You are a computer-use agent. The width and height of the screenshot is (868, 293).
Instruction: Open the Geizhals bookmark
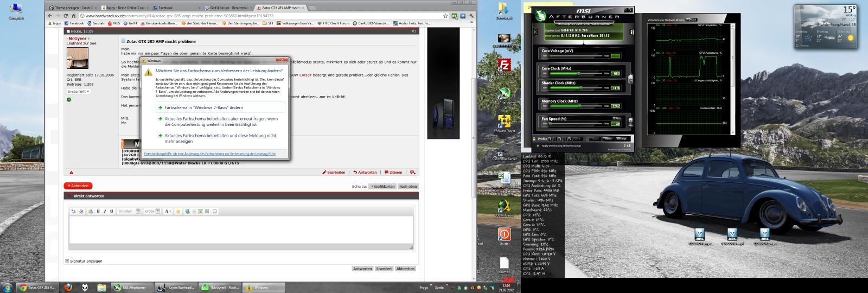(x=97, y=23)
